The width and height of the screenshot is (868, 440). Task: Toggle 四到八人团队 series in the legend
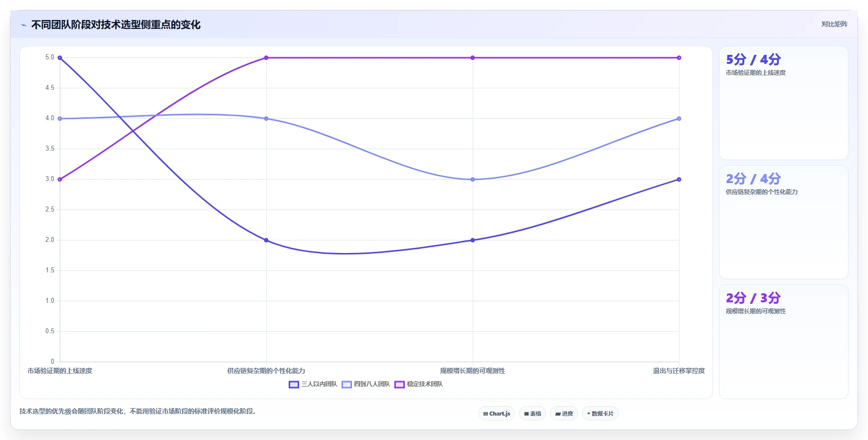366,384
